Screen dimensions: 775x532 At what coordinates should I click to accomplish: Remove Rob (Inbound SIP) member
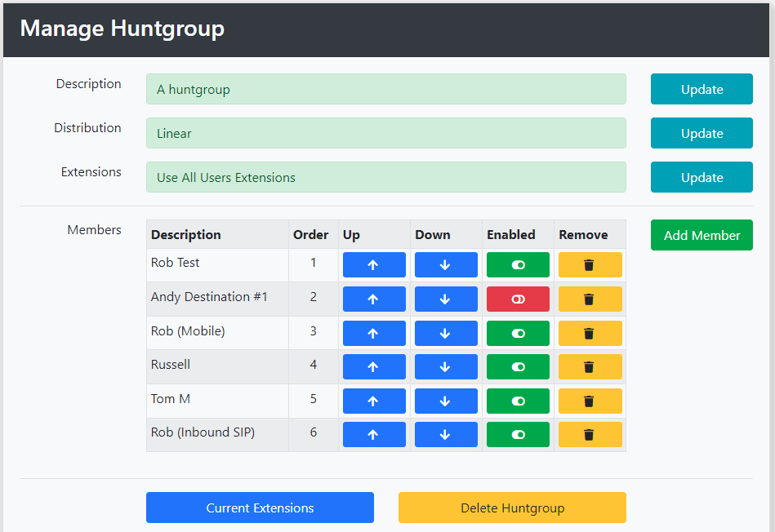pos(590,434)
